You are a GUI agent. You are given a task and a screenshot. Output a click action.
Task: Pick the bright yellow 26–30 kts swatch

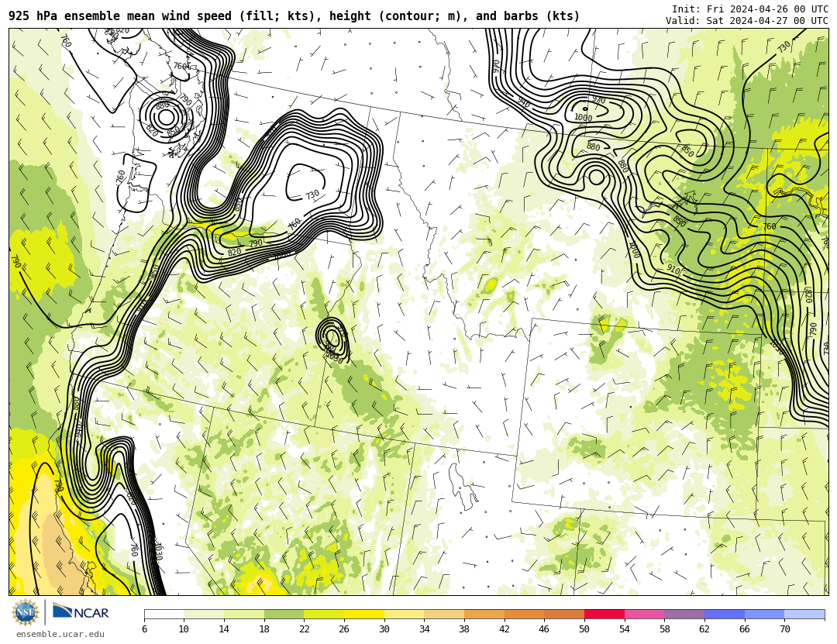[364, 614]
